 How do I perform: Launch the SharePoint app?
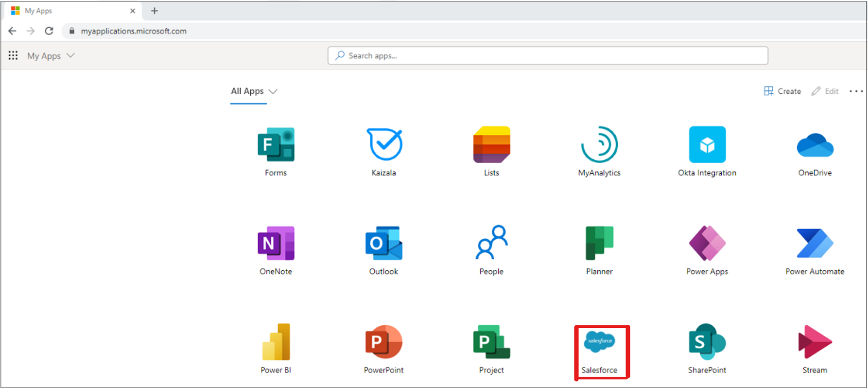[x=707, y=342]
